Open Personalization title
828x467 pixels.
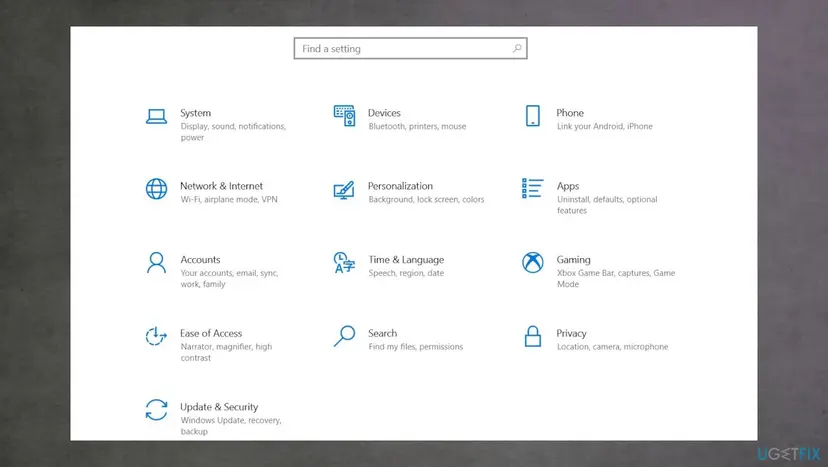[x=400, y=186]
